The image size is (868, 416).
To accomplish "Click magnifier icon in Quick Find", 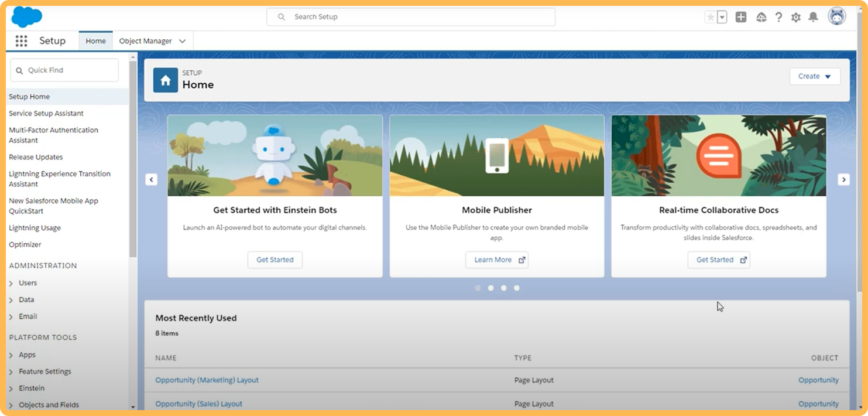I will (x=19, y=70).
